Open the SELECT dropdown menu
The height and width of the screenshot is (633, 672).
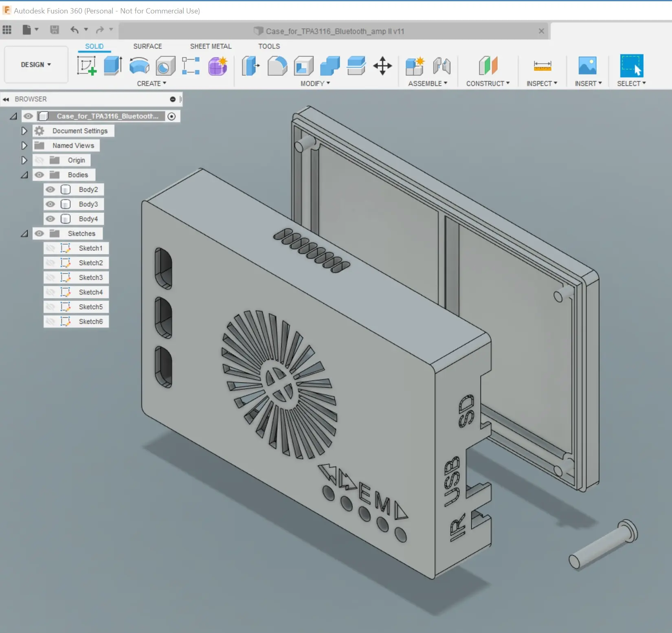631,84
